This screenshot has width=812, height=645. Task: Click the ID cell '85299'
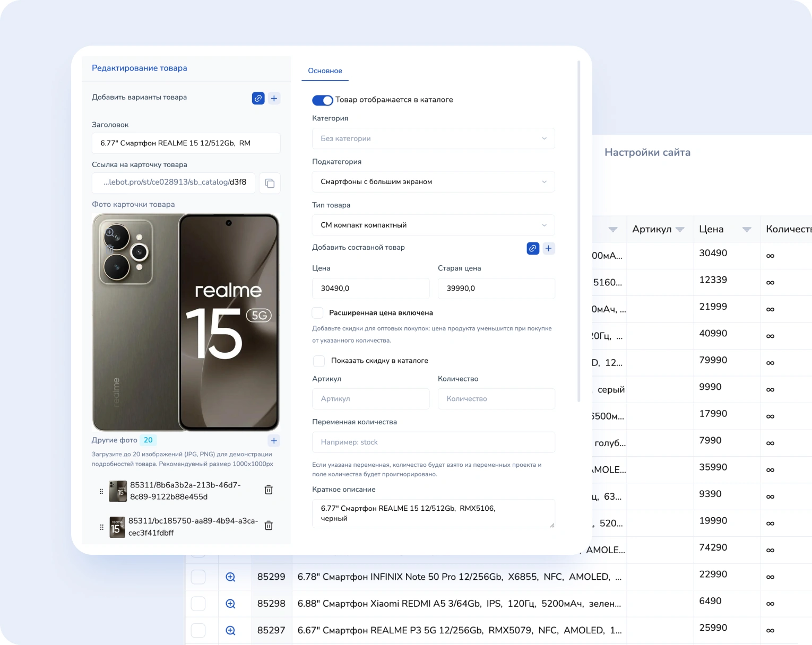[x=271, y=577]
